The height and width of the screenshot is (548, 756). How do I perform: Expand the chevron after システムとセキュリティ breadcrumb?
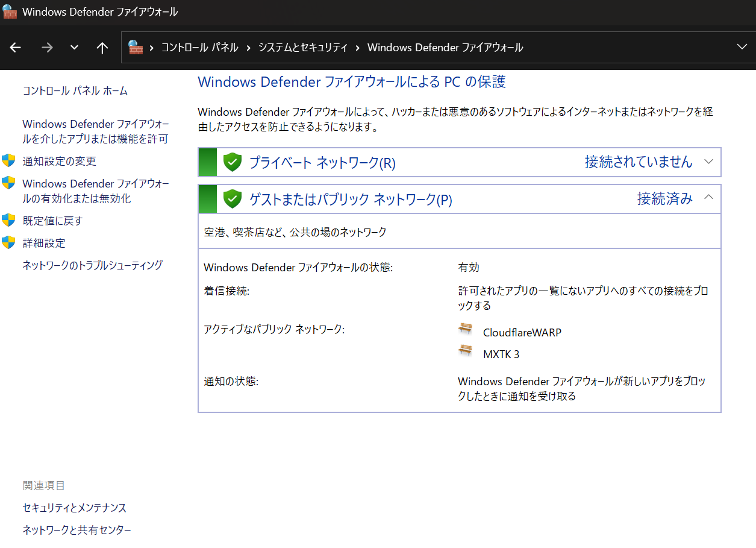358,48
